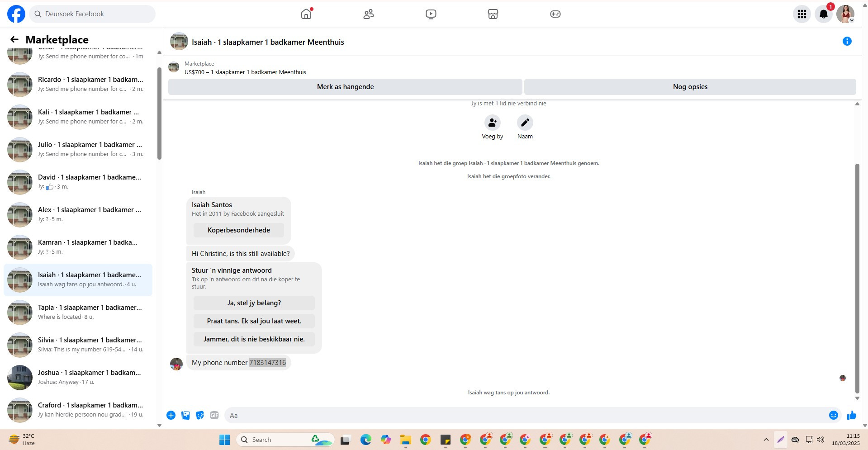Open the Silvia conversation
868x450 pixels.
click(78, 345)
